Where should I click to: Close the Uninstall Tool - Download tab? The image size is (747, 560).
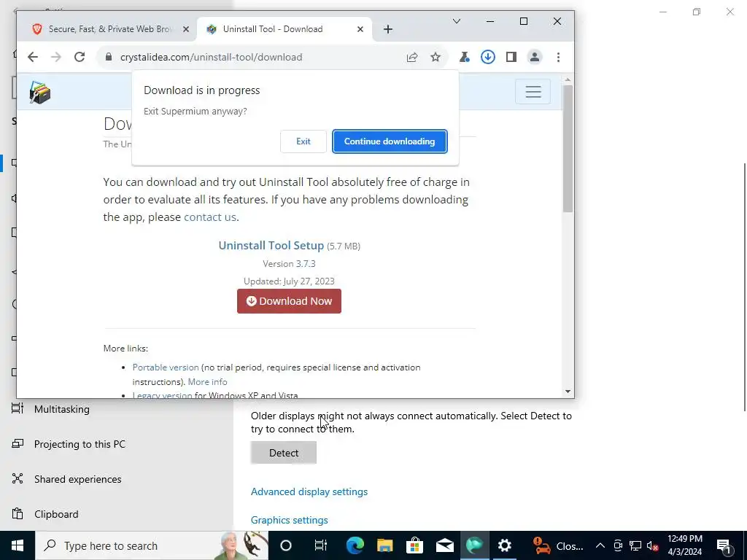pyautogui.click(x=360, y=29)
